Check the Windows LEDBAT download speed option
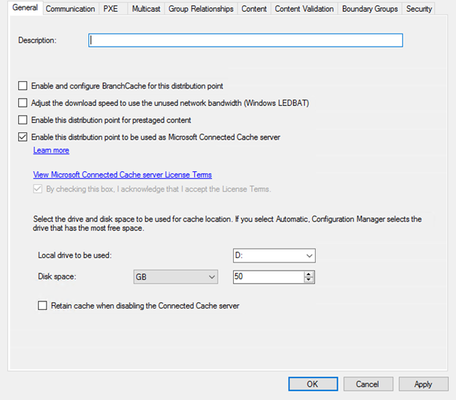 tap(23, 103)
